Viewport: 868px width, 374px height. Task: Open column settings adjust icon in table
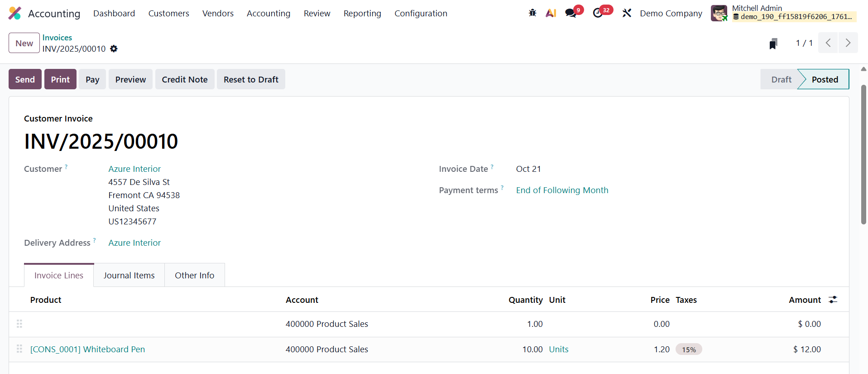click(833, 300)
